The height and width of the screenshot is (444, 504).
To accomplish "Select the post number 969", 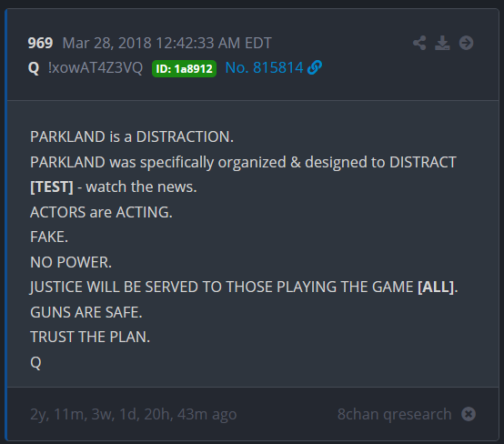I will coord(40,43).
